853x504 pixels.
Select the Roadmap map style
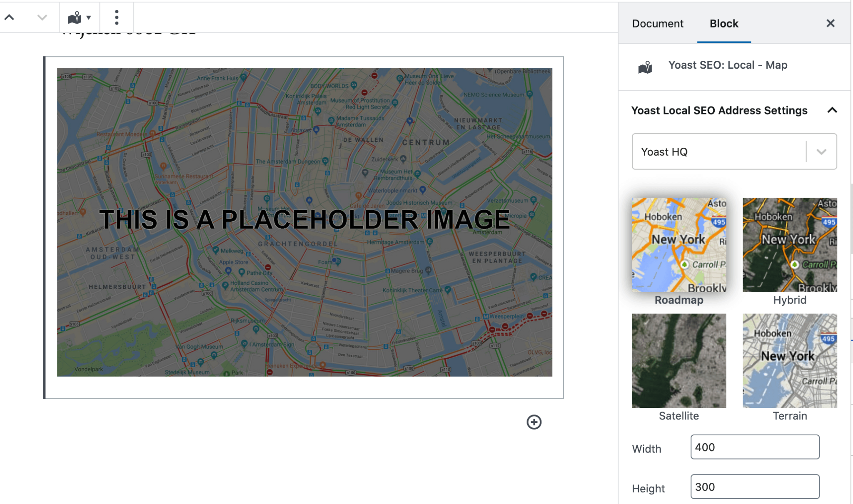[678, 244]
